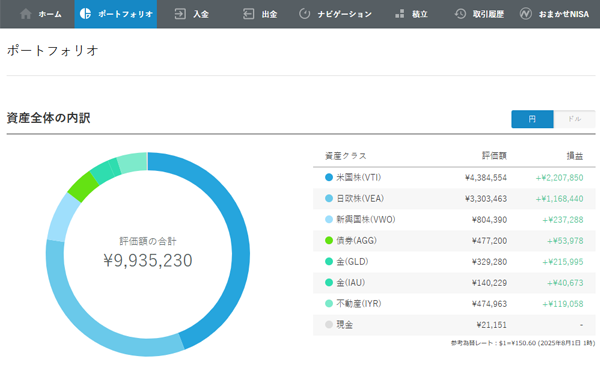
Task: Click the 日欧株(VEA) legend color dot
Action: (x=329, y=198)
